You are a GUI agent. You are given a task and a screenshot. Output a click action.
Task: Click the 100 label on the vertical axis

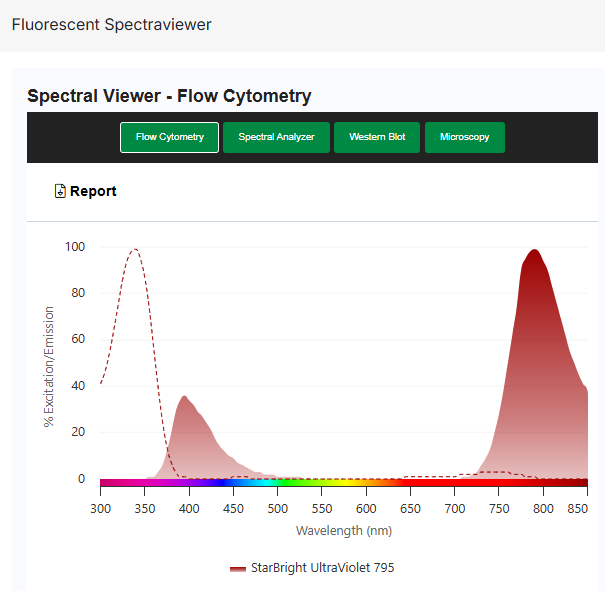(x=75, y=247)
